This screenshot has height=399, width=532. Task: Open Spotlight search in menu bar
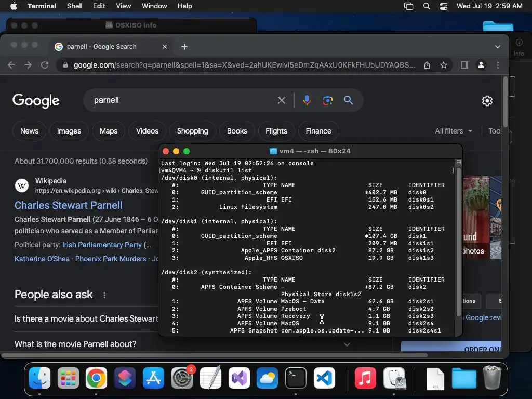[427, 6]
